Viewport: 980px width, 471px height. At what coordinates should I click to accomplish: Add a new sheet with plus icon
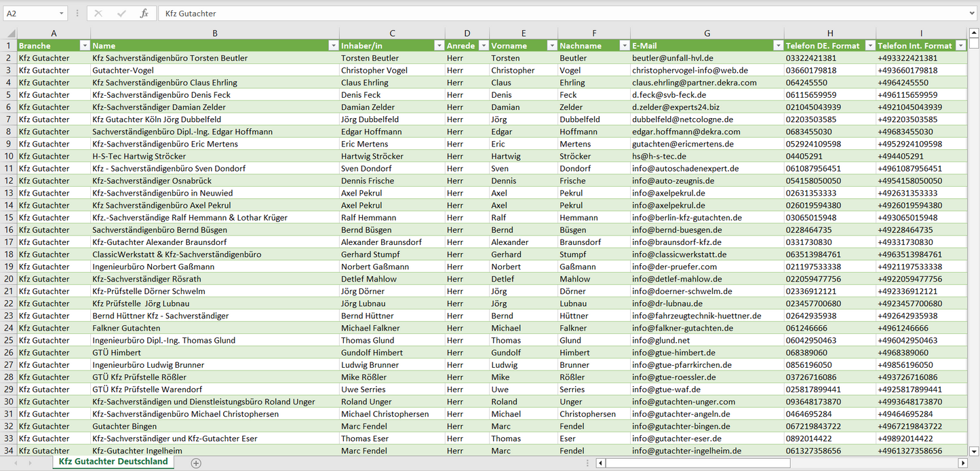pyautogui.click(x=196, y=463)
